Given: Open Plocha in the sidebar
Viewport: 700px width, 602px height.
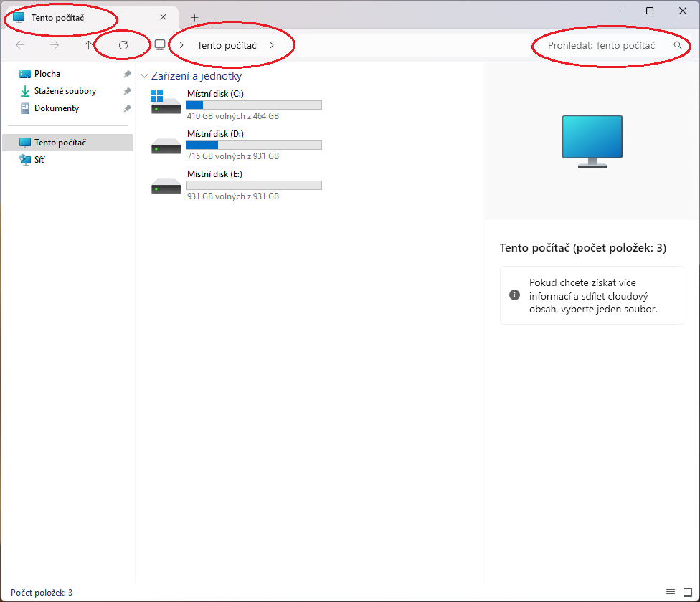Looking at the screenshot, I should 47,74.
